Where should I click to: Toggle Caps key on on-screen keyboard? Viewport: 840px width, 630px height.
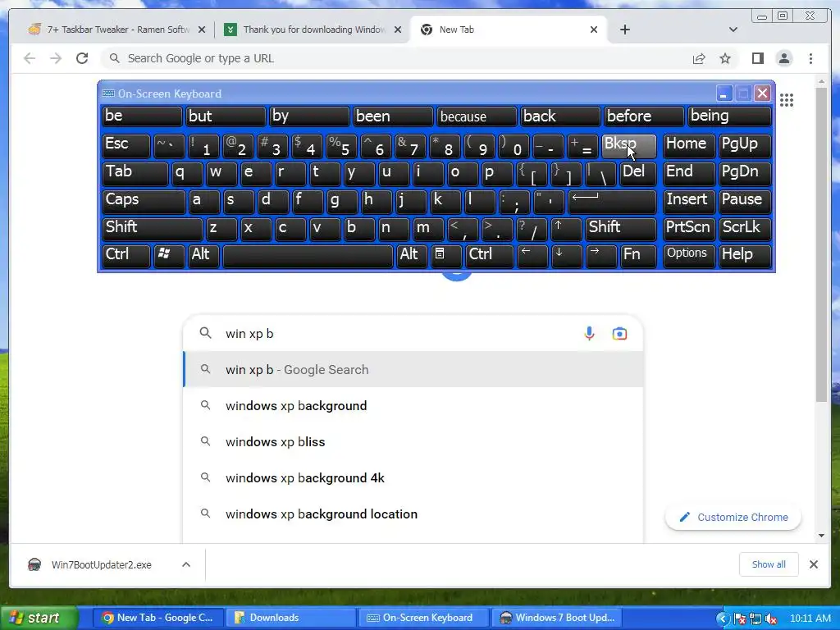[x=143, y=201]
